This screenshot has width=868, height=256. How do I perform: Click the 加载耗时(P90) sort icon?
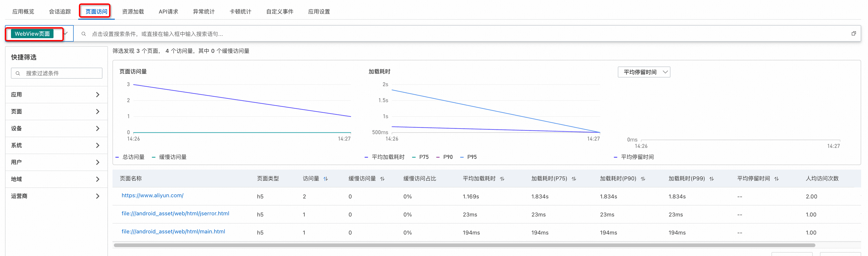click(643, 179)
